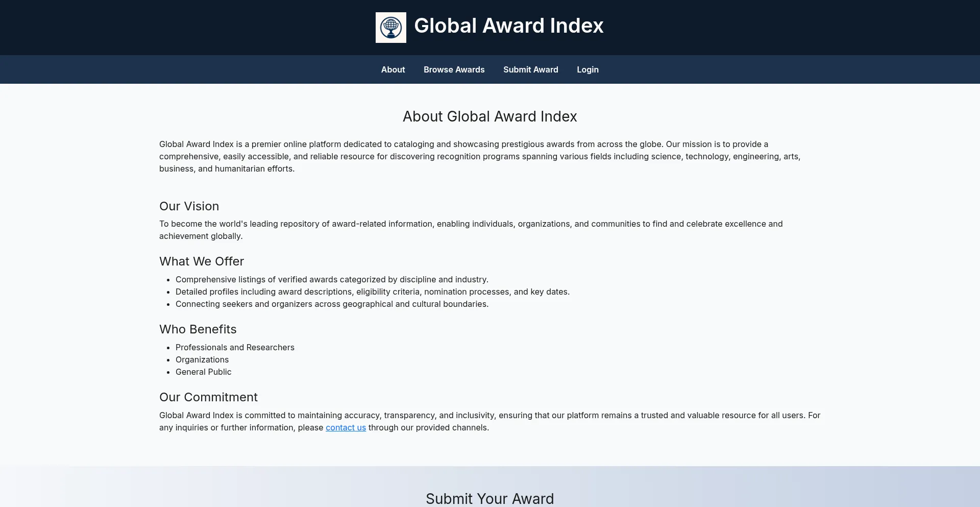The image size is (980, 507).
Task: Click the General Public list item
Action: point(203,372)
